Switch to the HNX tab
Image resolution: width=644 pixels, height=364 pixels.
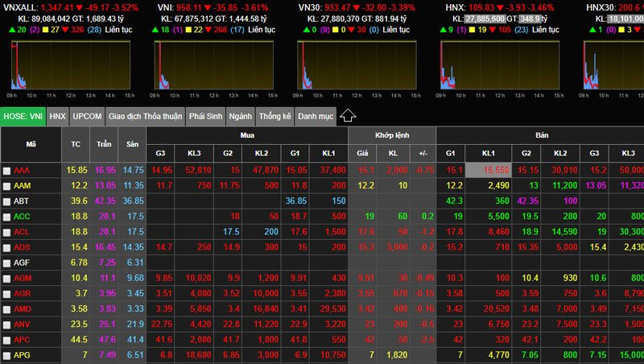[57, 116]
